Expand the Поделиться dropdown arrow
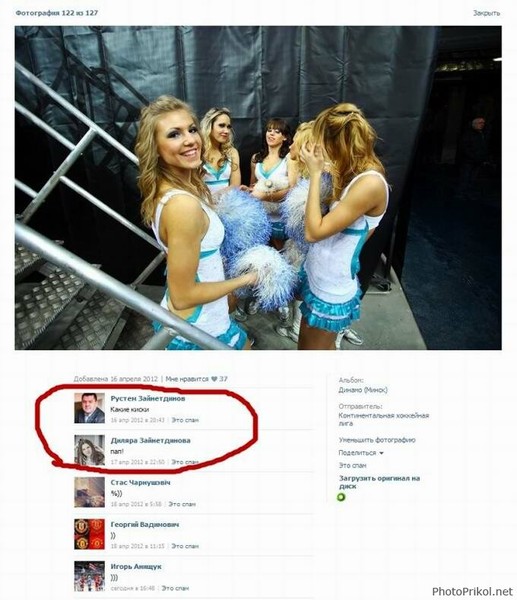517x600 pixels. [x=381, y=453]
